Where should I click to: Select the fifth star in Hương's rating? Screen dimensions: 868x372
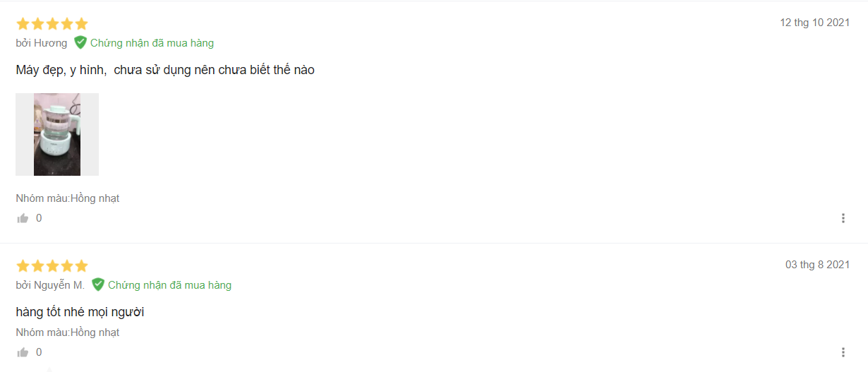[81, 24]
